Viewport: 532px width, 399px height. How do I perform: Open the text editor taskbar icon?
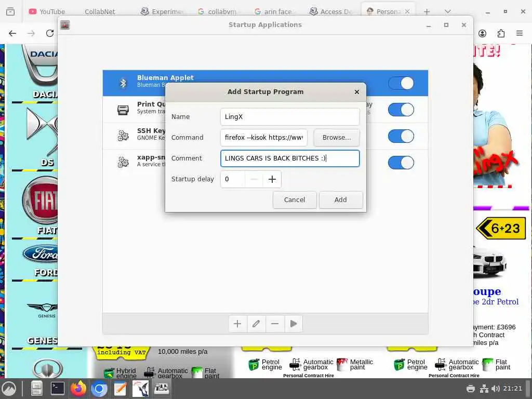[120, 389]
